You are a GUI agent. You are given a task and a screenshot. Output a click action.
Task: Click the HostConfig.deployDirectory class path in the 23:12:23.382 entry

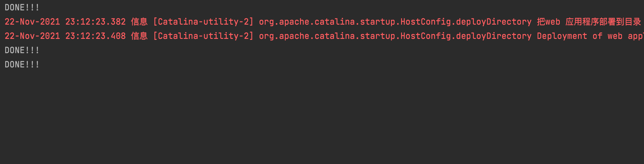coord(395,22)
